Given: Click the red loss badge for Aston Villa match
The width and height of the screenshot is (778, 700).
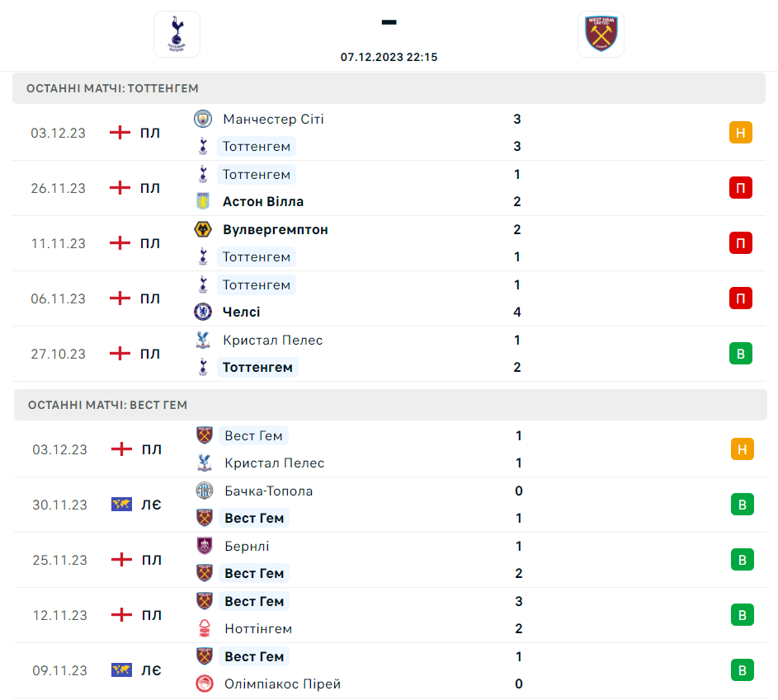Looking at the screenshot, I should tap(740, 188).
